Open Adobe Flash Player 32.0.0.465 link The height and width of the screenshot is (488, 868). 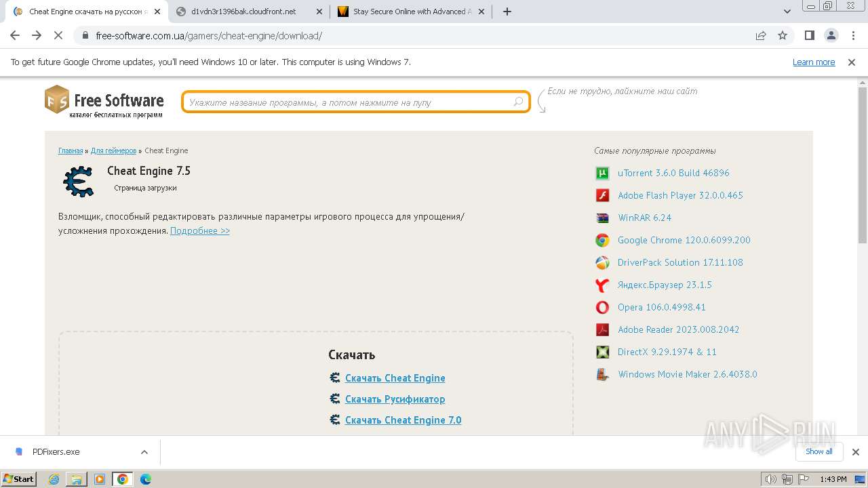[680, 195]
